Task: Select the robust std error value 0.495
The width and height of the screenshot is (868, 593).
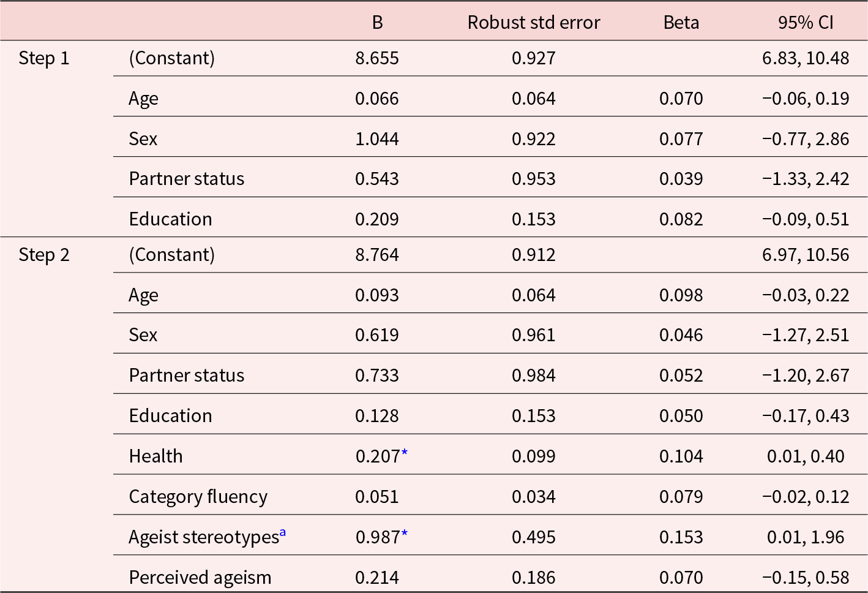Action: 533,537
